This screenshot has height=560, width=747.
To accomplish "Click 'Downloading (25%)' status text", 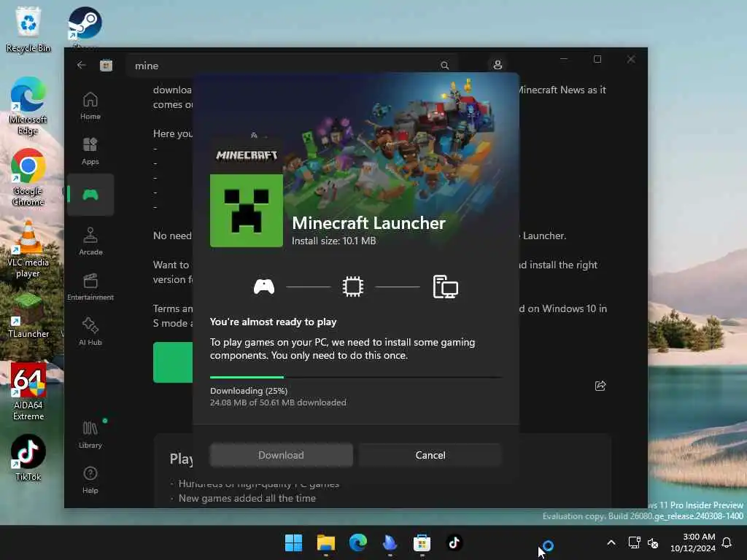I will pyautogui.click(x=249, y=391).
